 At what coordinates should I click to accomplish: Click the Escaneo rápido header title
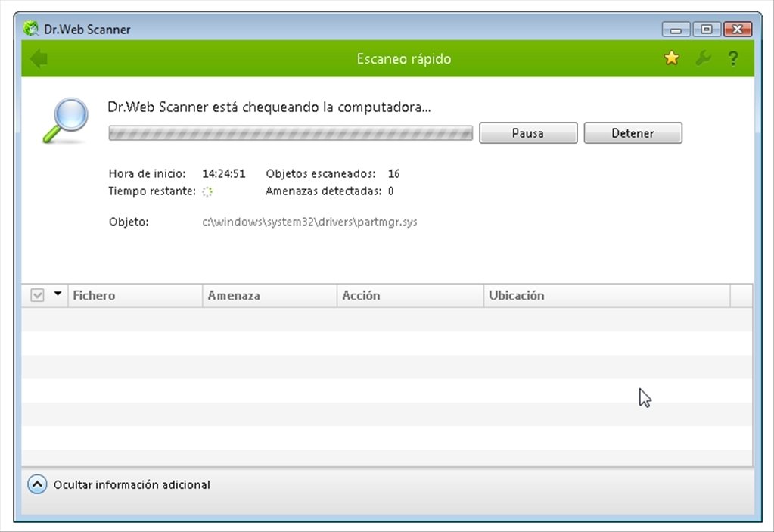coord(404,59)
